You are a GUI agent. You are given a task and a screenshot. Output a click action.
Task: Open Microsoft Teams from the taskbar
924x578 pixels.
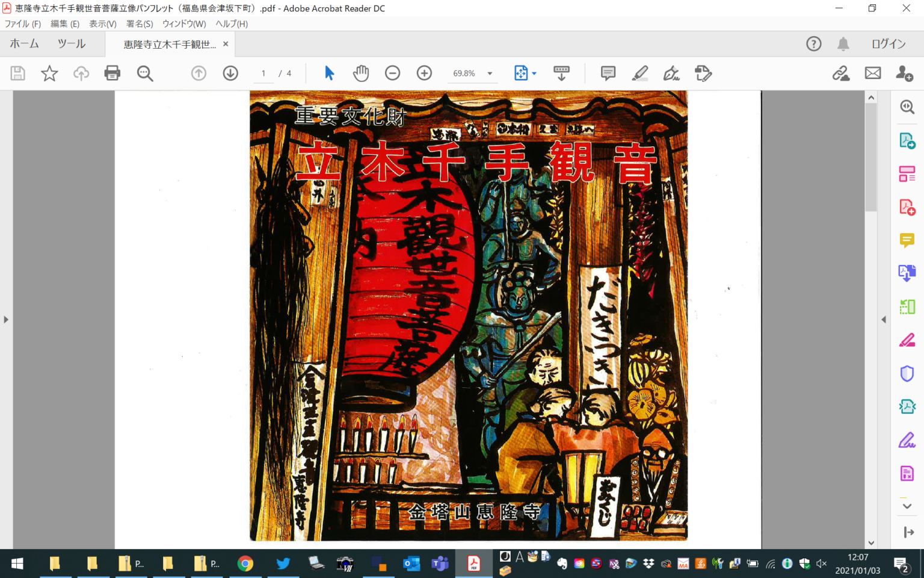pyautogui.click(x=440, y=564)
